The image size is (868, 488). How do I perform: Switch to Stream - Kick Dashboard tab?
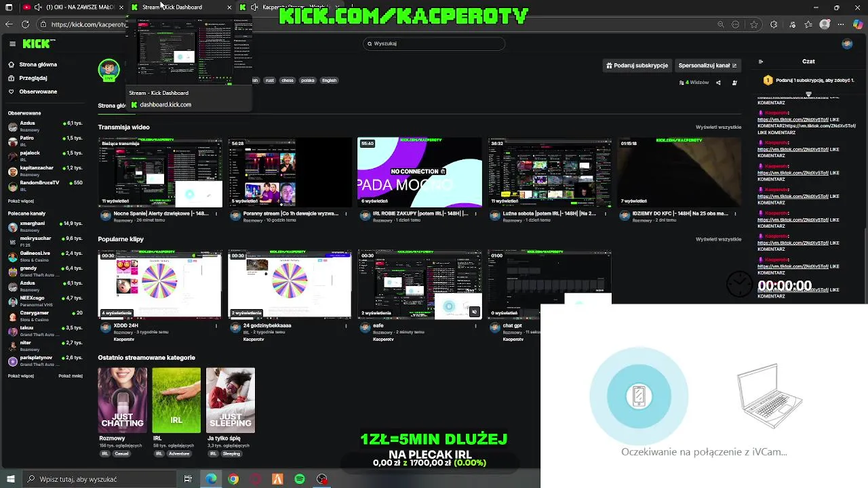pyautogui.click(x=180, y=7)
